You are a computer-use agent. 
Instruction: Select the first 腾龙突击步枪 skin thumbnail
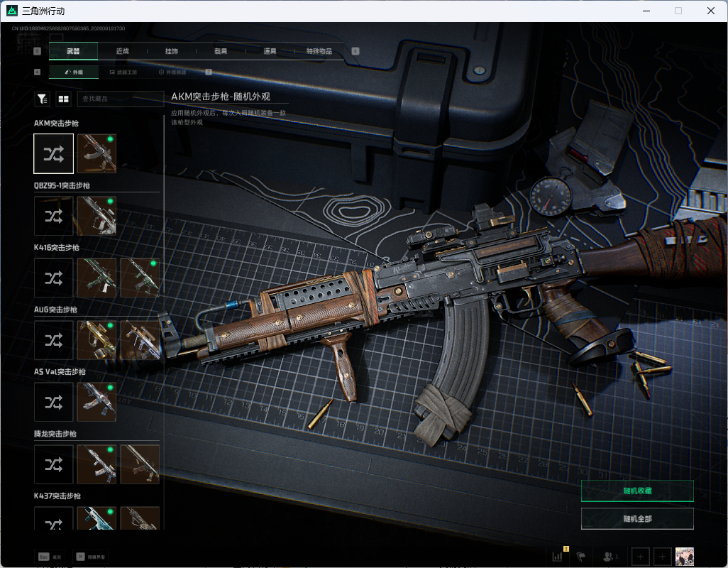[x=96, y=464]
